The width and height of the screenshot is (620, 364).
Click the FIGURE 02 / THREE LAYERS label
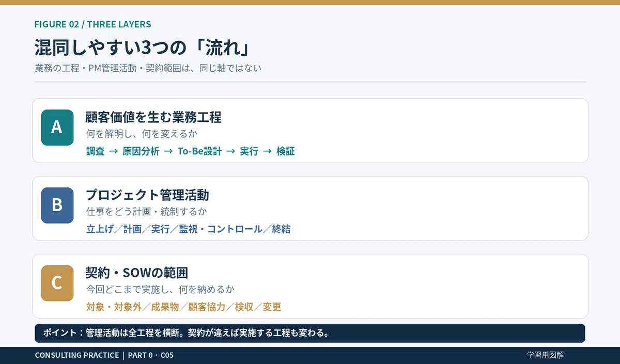click(92, 24)
